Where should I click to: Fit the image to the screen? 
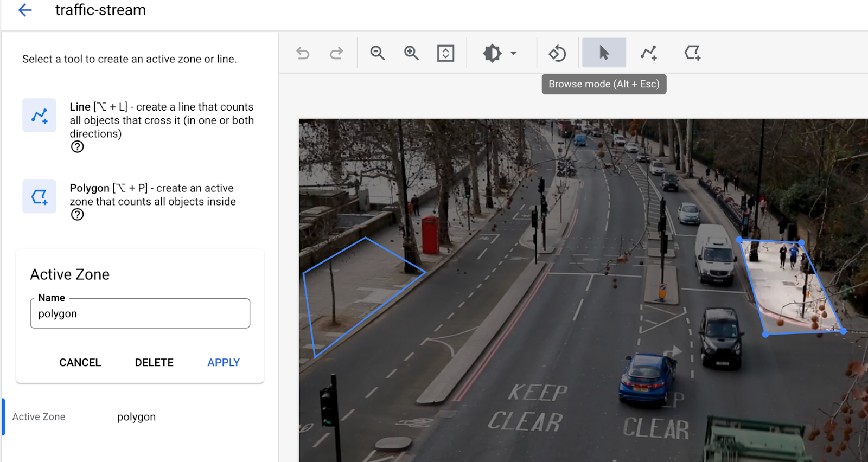coord(445,53)
